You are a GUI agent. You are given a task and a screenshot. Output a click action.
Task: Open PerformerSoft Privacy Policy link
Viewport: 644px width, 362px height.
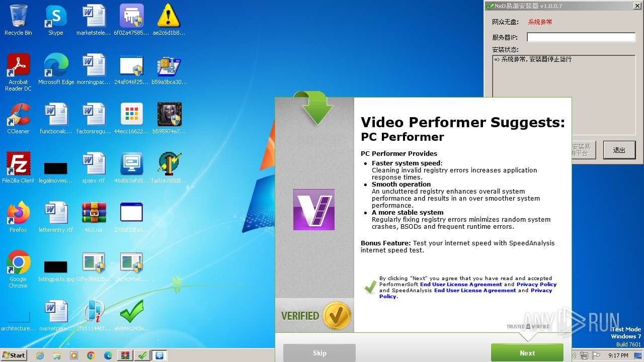[x=536, y=285]
